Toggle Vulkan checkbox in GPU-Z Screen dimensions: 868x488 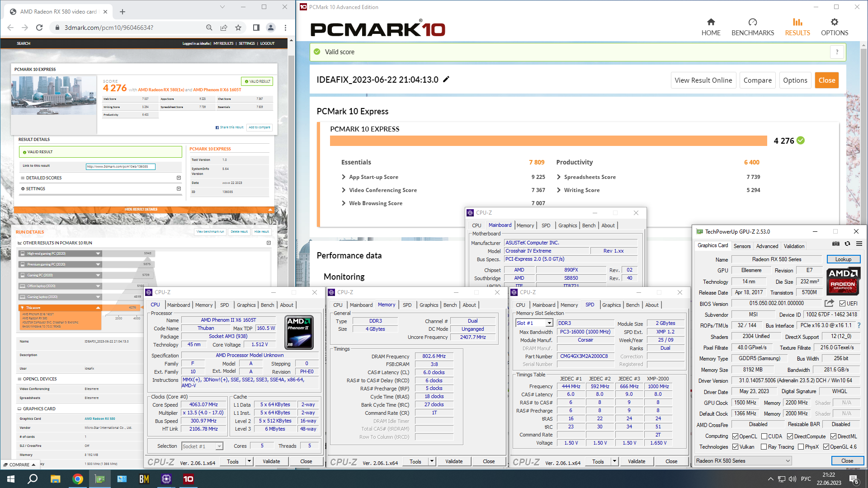pos(736,447)
